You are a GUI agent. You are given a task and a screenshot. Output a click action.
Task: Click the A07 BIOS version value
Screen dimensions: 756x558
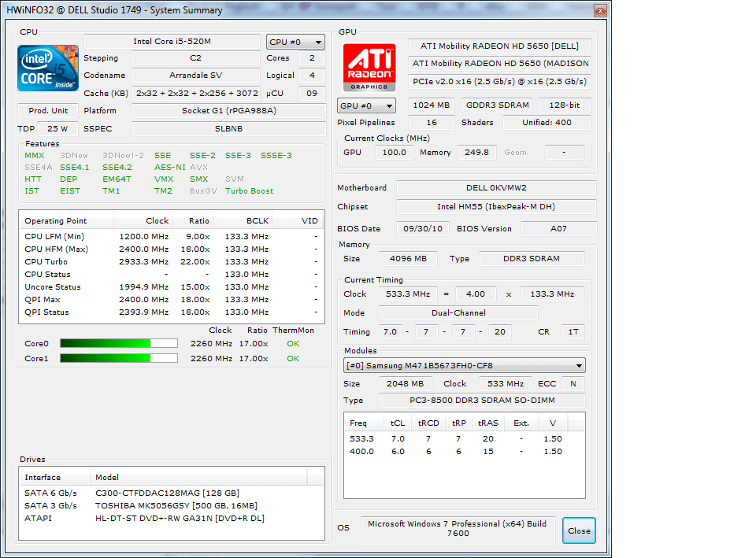pos(559,228)
